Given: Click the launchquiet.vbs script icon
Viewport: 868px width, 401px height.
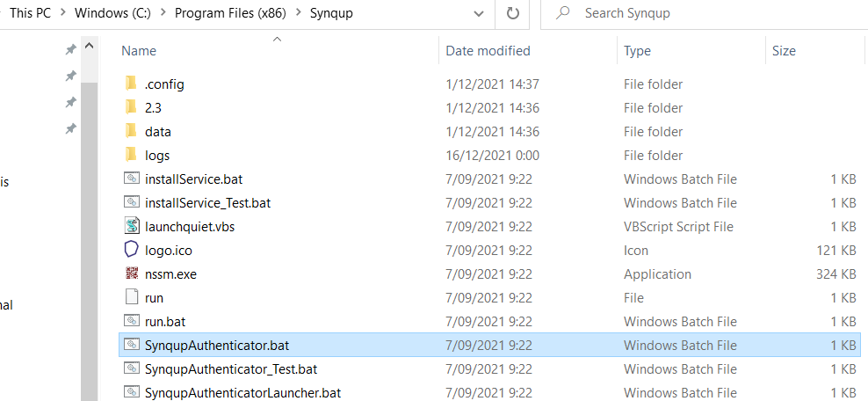Looking at the screenshot, I should coord(131,226).
